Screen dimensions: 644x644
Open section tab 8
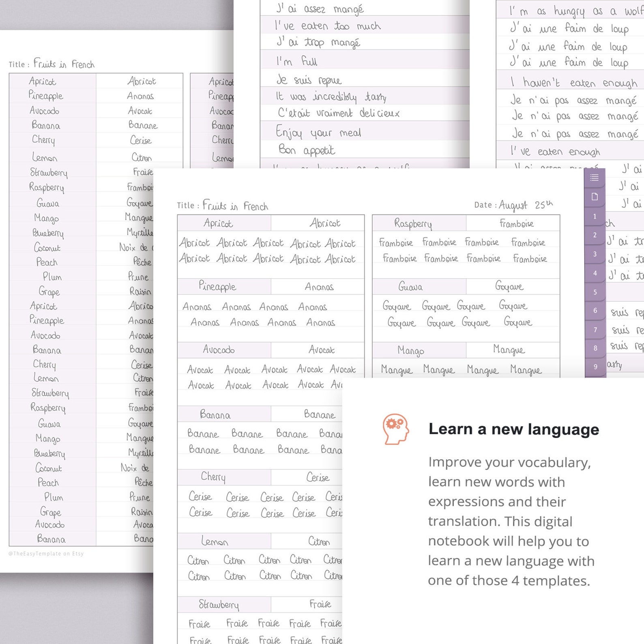pyautogui.click(x=595, y=348)
